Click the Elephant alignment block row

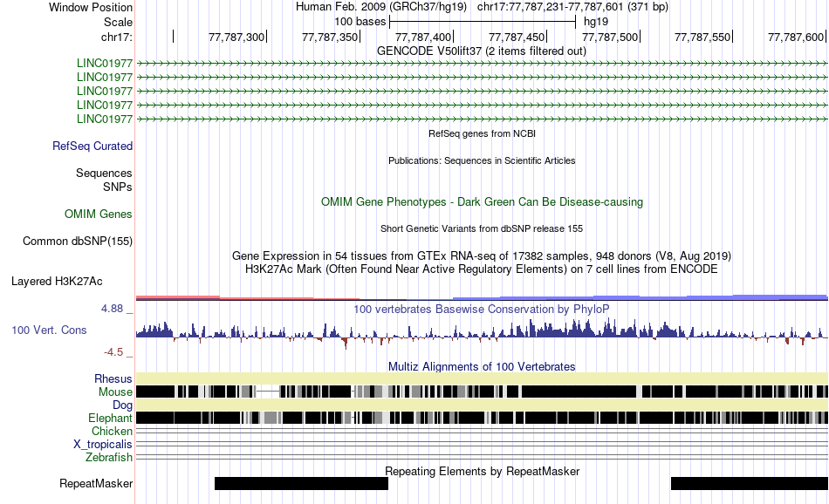click(482, 418)
